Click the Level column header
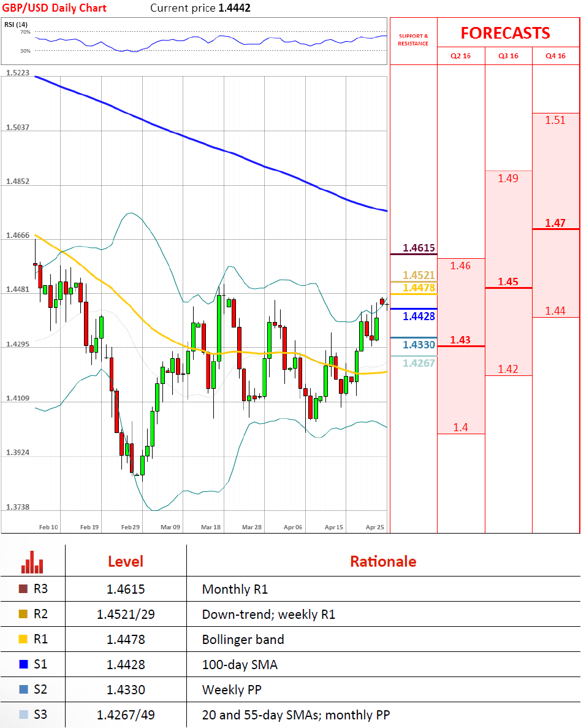The height and width of the screenshot is (728, 581). pyautogui.click(x=126, y=561)
